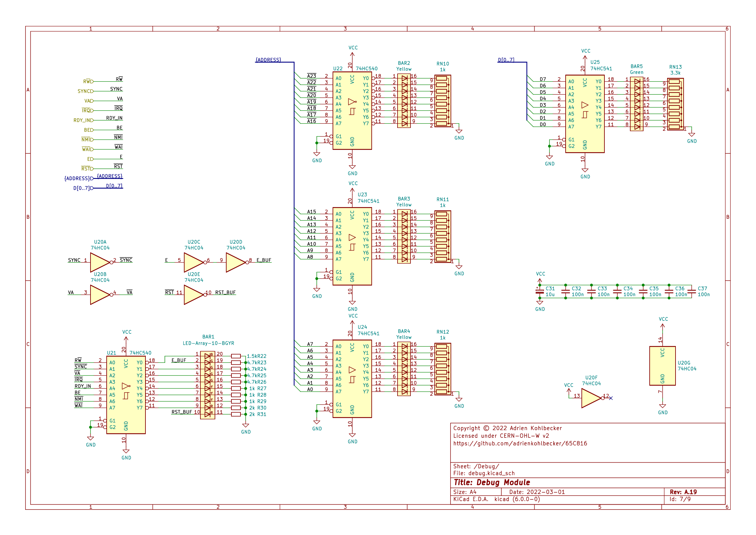This screenshot has height=535, width=756.
Task: Select the U24 74HC541 buffer symbol
Action: click(x=352, y=379)
